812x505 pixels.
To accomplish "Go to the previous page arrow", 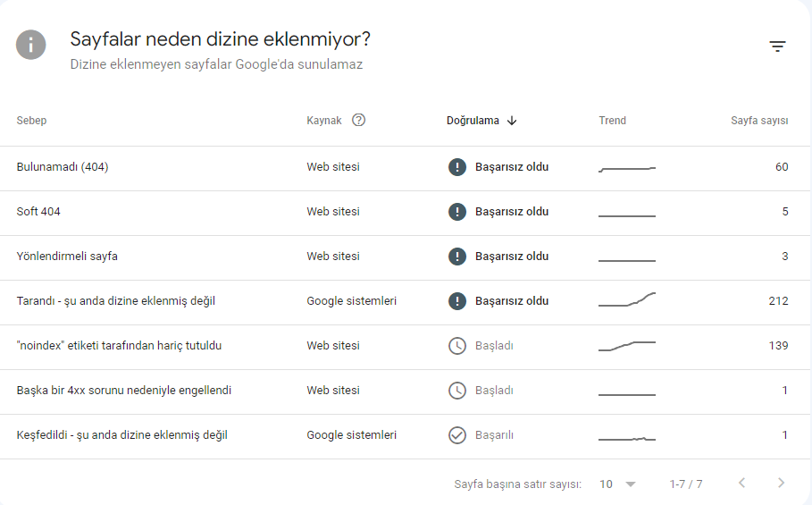I will tap(741, 484).
